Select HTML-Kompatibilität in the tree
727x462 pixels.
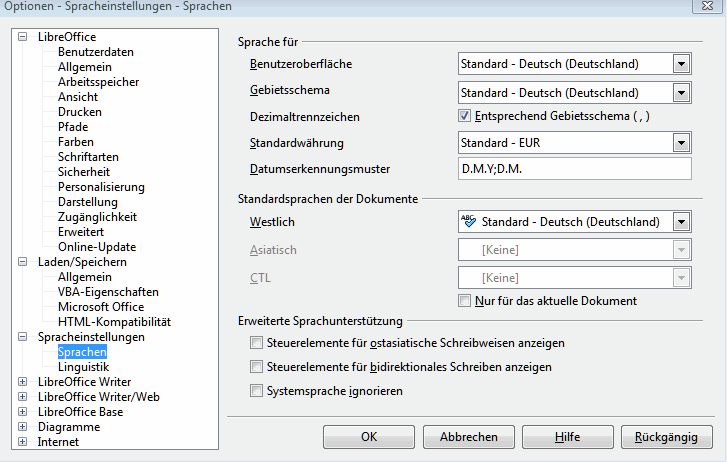click(115, 322)
